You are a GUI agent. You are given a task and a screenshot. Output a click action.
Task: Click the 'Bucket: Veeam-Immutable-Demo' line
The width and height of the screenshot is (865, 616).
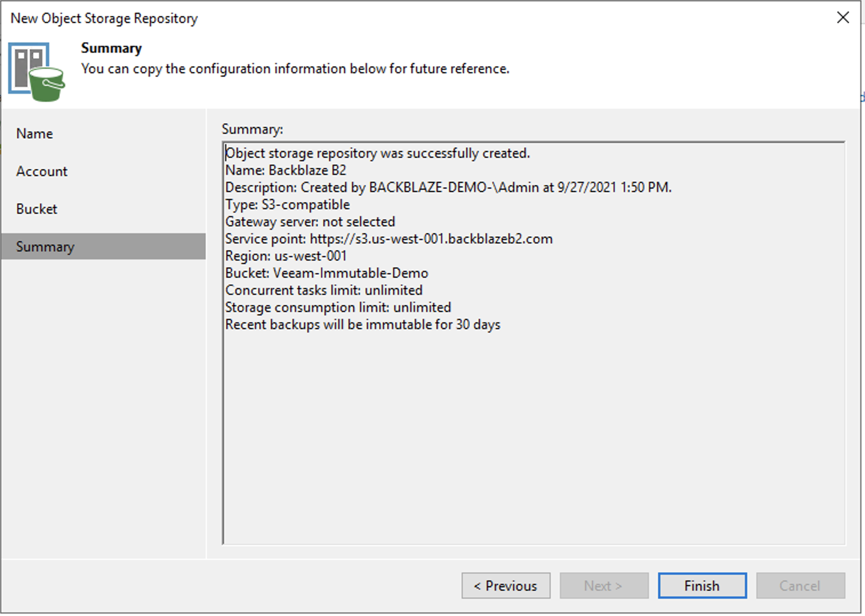click(327, 273)
